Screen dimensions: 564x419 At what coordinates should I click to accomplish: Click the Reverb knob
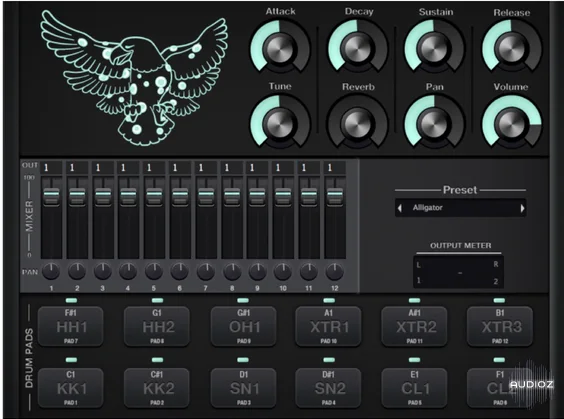click(358, 123)
